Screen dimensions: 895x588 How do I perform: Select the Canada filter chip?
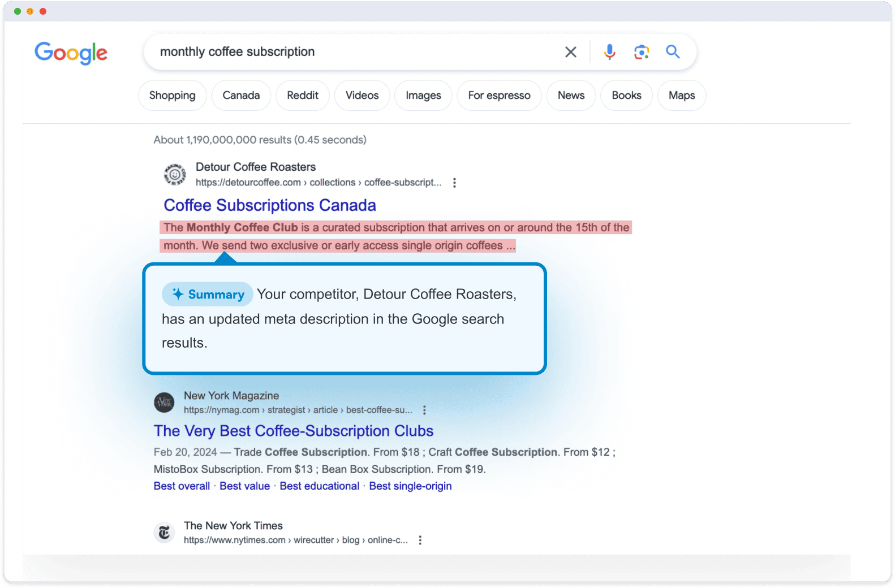241,96
